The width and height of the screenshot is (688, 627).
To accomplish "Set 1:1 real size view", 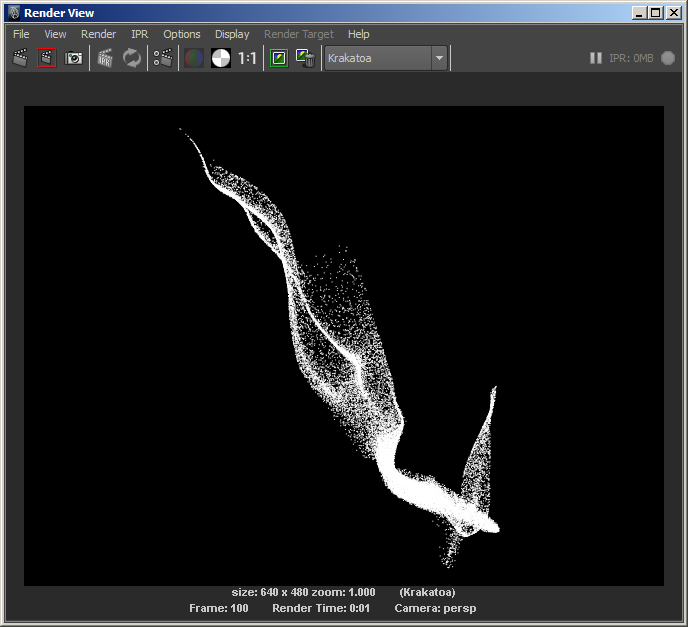I will [x=247, y=58].
